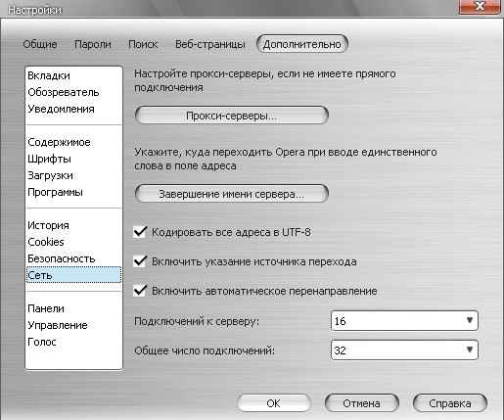Select the Поиск tab
This screenshot has height=420, width=504.
click(143, 44)
